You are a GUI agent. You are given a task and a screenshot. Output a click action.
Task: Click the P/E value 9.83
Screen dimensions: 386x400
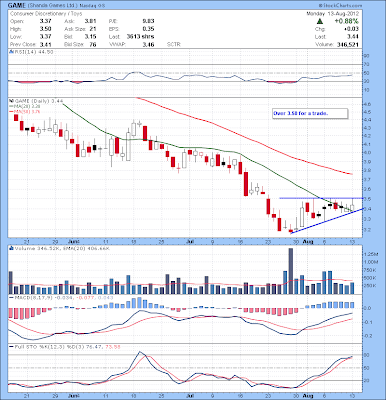coord(148,21)
